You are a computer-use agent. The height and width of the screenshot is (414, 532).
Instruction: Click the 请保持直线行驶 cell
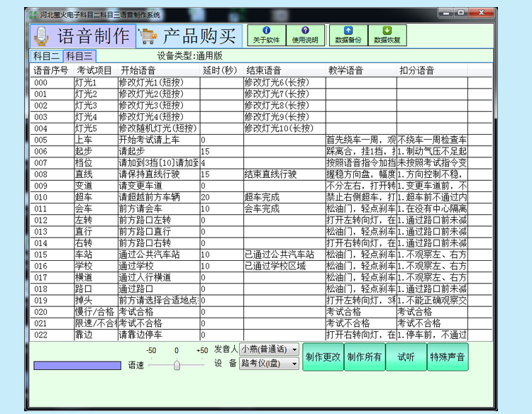tap(159, 174)
